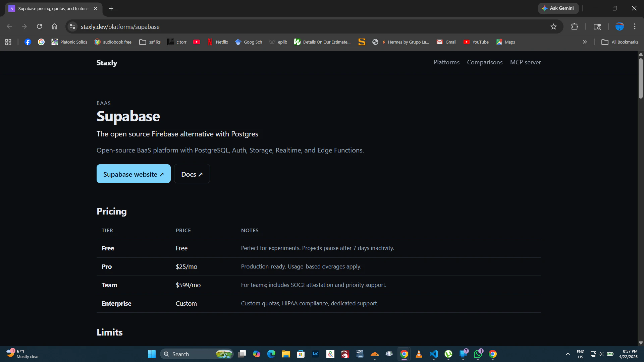Image resolution: width=644 pixels, height=362 pixels.
Task: Click the Limits section heading
Action: click(110, 332)
